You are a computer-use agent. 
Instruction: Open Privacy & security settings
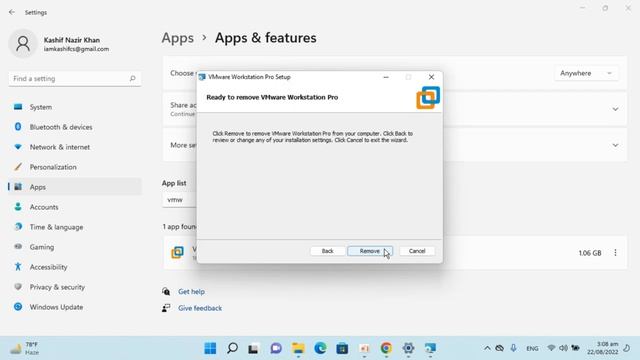(x=75, y=287)
